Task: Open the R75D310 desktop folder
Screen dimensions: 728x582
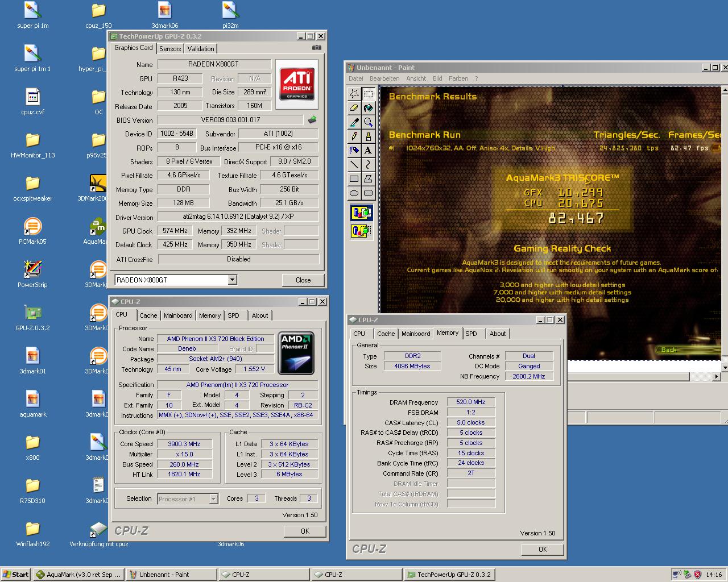Action: point(32,489)
